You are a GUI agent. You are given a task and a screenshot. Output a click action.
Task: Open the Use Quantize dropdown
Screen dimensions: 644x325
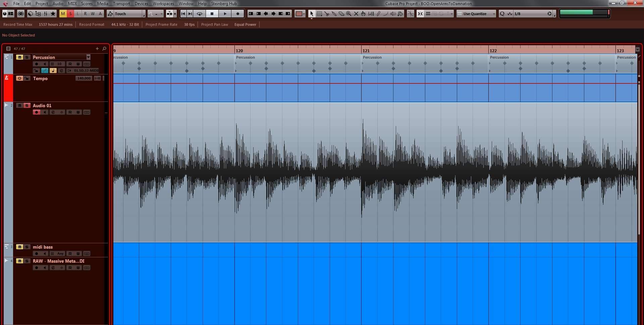coord(493,14)
